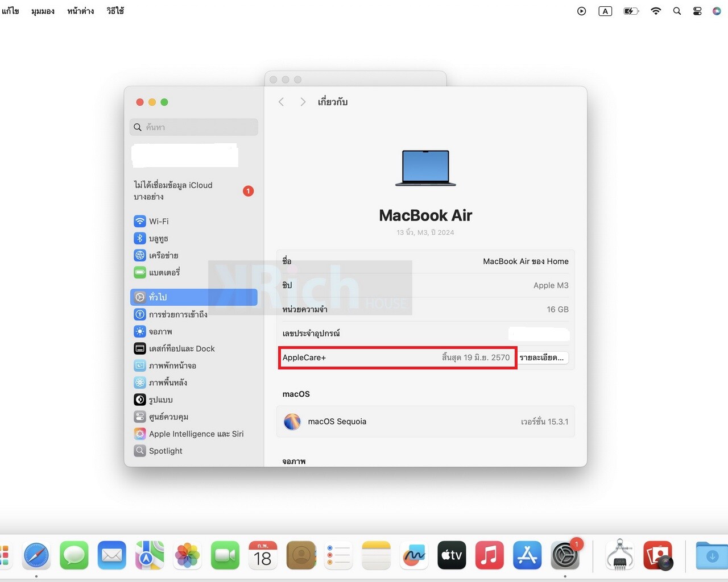Screen dimensions: 728x582
Task: Open Safari from the Dock
Action: tap(36, 555)
